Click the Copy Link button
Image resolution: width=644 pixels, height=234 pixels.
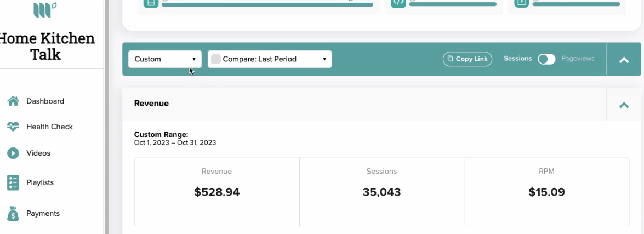468,59
